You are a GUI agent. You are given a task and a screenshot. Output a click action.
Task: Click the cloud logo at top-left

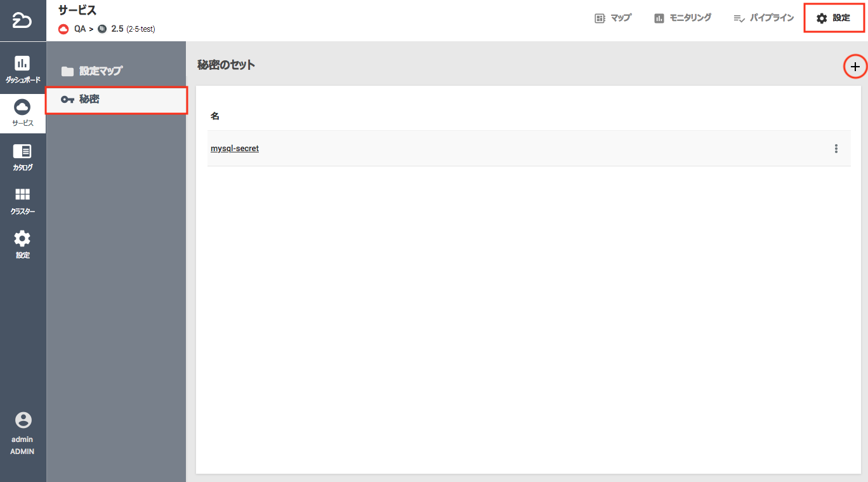(x=22, y=20)
